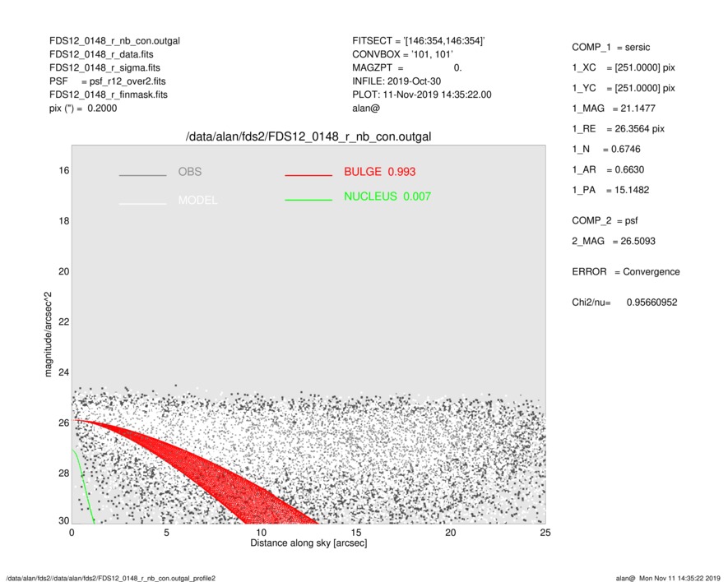
Task: Click the y-axis tick label '22'
Action: [63, 321]
